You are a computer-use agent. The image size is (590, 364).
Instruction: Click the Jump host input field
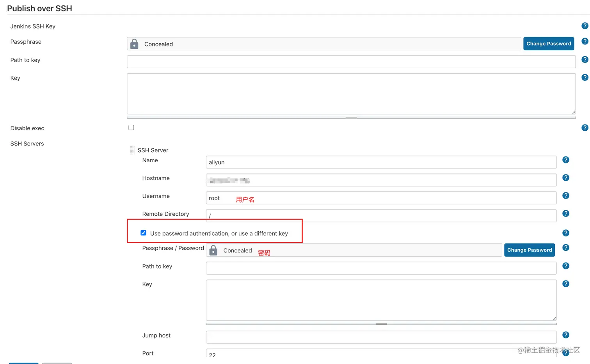(381, 337)
